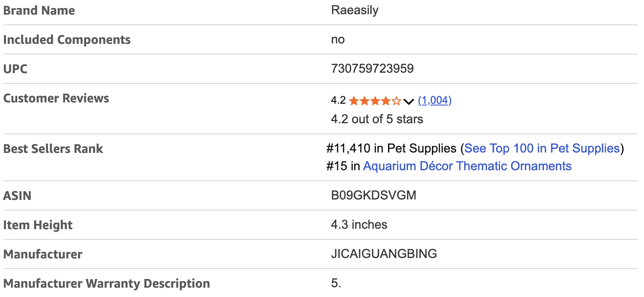Image resolution: width=644 pixels, height=297 pixels.
Task: Click the 4.2 number beside the stars
Action: coord(338,101)
